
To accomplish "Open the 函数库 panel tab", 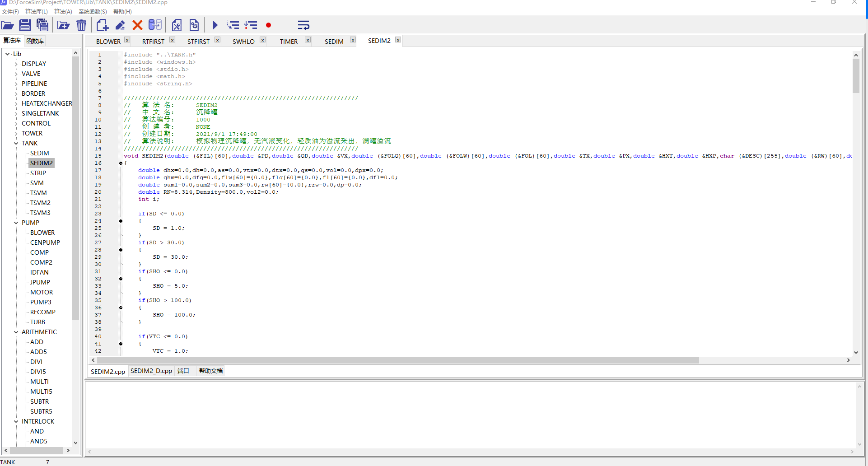I will pos(35,41).
